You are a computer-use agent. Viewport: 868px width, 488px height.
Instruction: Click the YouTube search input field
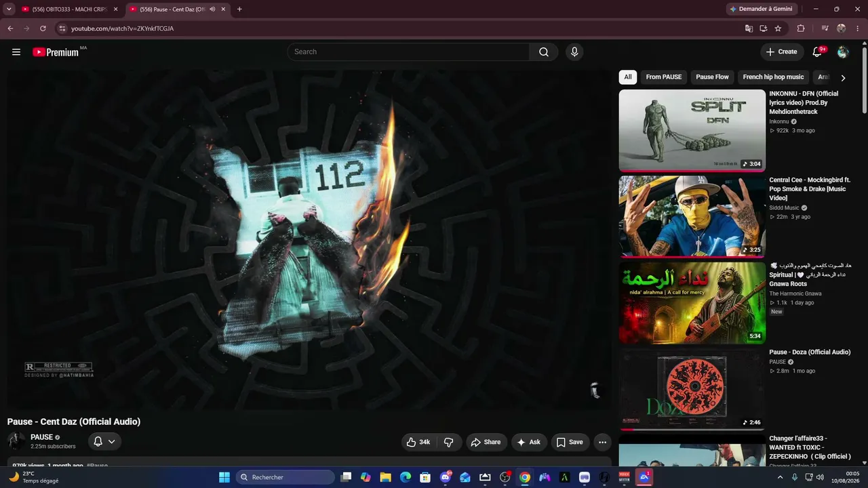(408, 52)
